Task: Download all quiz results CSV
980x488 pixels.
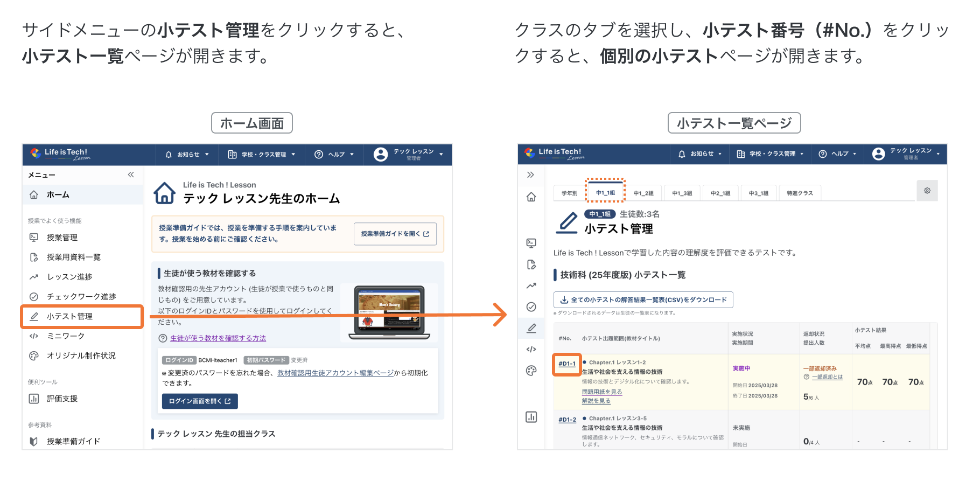Action: pyautogui.click(x=643, y=300)
